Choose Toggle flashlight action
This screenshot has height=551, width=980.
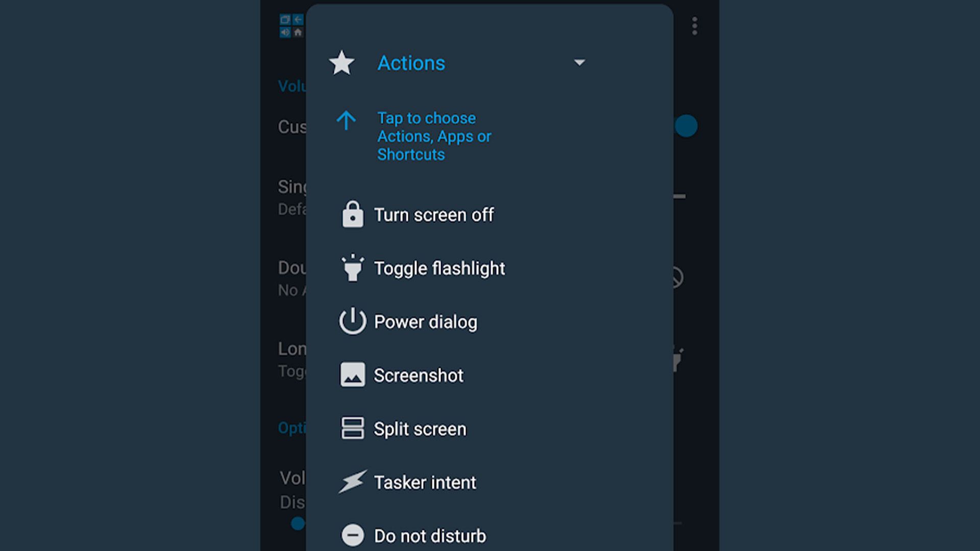[439, 268]
